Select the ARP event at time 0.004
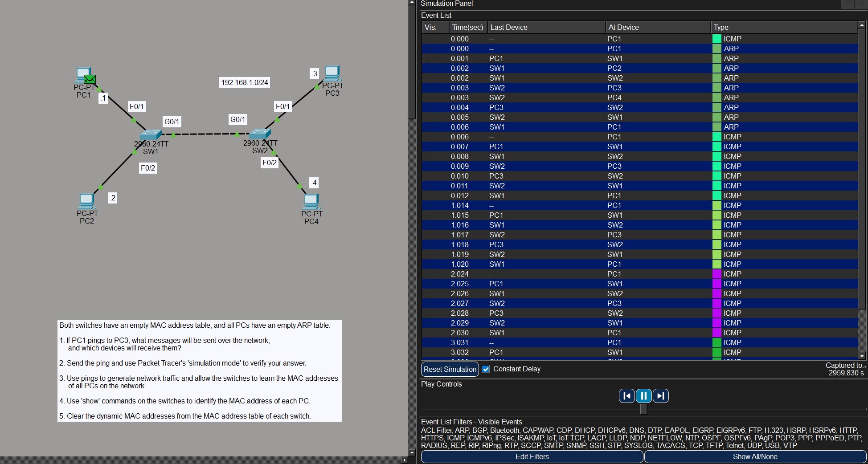Viewport: 868px width, 464px height. 640,107
